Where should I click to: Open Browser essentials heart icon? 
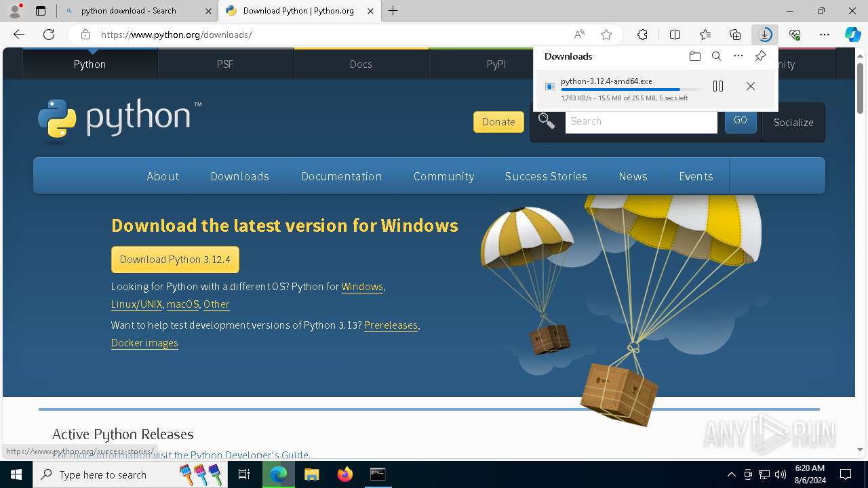795,35
